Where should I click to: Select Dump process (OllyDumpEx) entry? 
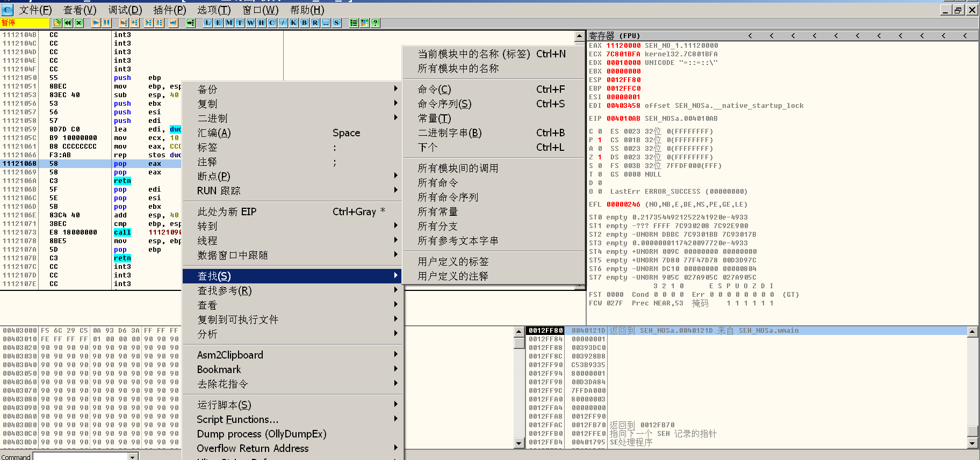click(x=292, y=434)
